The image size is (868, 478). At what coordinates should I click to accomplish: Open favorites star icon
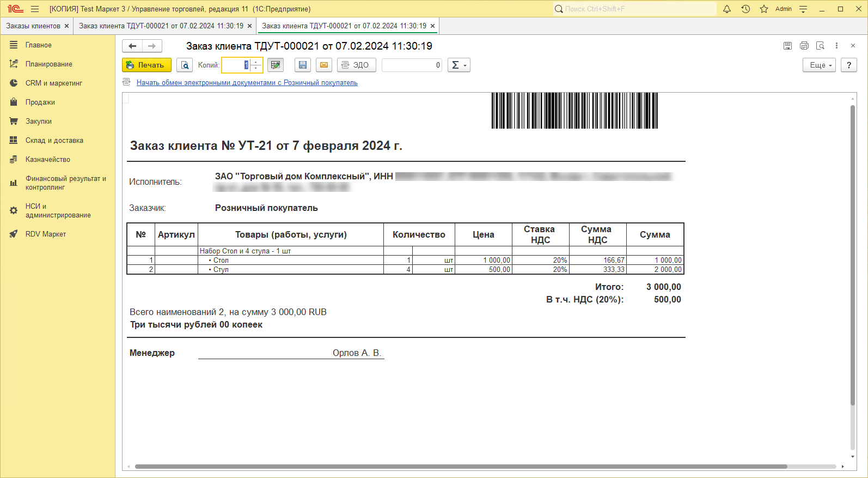[x=764, y=9]
